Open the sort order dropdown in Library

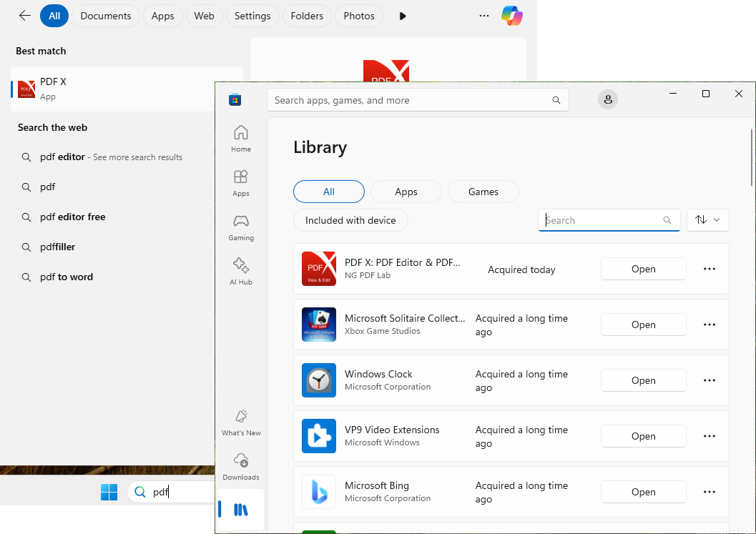coord(707,220)
